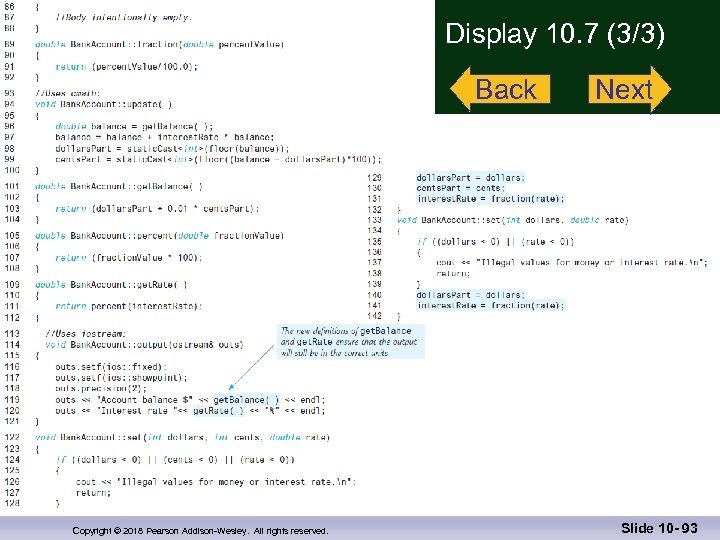720x540 pixels.
Task: Click the Back arrow button
Action: click(500, 89)
